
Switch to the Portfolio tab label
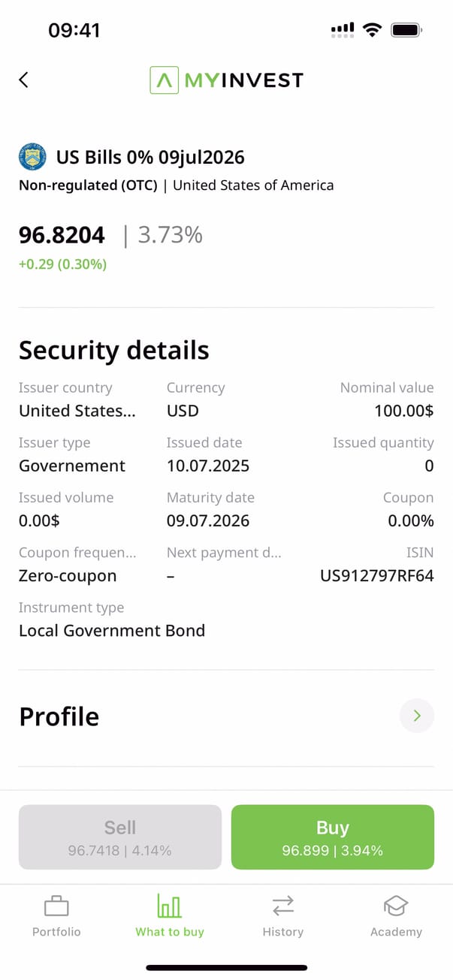(x=56, y=932)
